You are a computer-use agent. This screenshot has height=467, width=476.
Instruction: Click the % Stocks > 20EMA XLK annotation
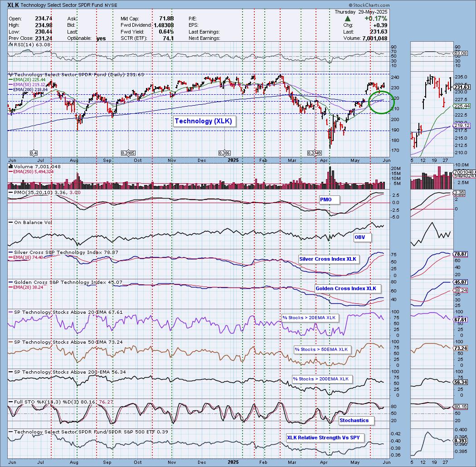(309, 318)
